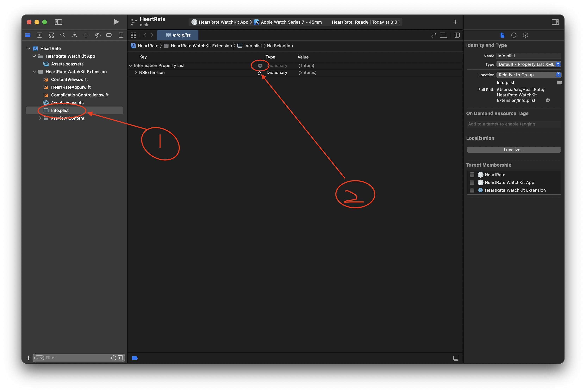Click the Key column header
This screenshot has width=586, height=392.
click(x=143, y=57)
